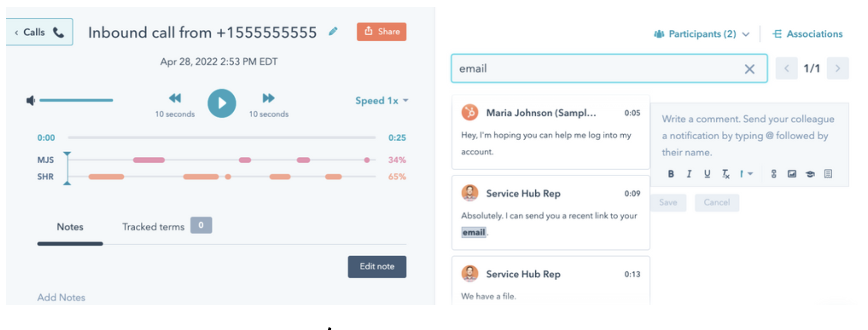Rewind the recording 10 seconds

point(175,98)
